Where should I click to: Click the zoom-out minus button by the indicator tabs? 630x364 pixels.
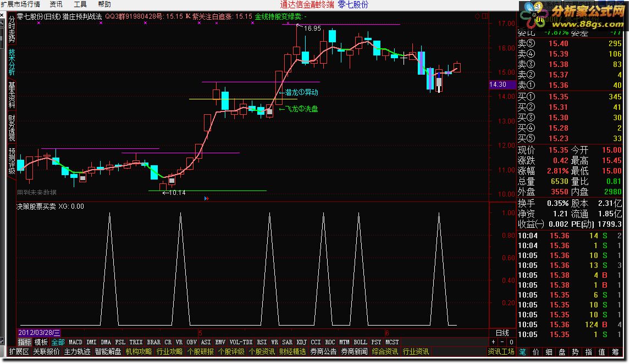(502, 342)
